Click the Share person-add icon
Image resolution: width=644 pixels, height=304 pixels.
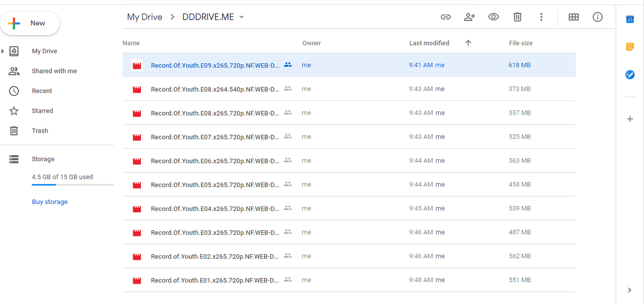(469, 17)
